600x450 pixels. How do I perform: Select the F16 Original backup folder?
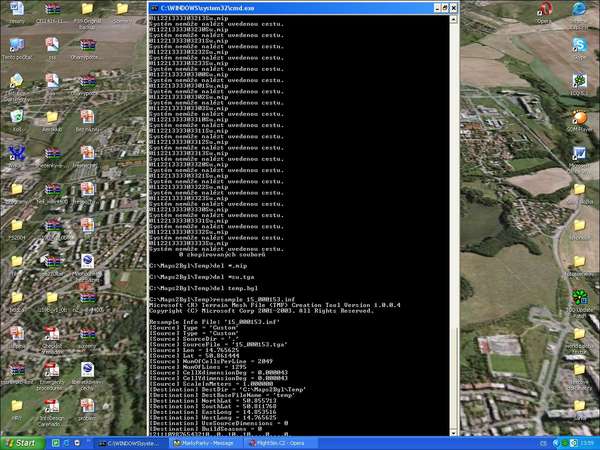(87, 15)
